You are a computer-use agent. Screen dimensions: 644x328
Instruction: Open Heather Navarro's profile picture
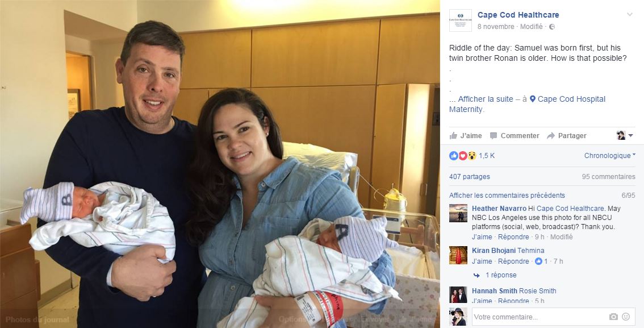coord(458,213)
